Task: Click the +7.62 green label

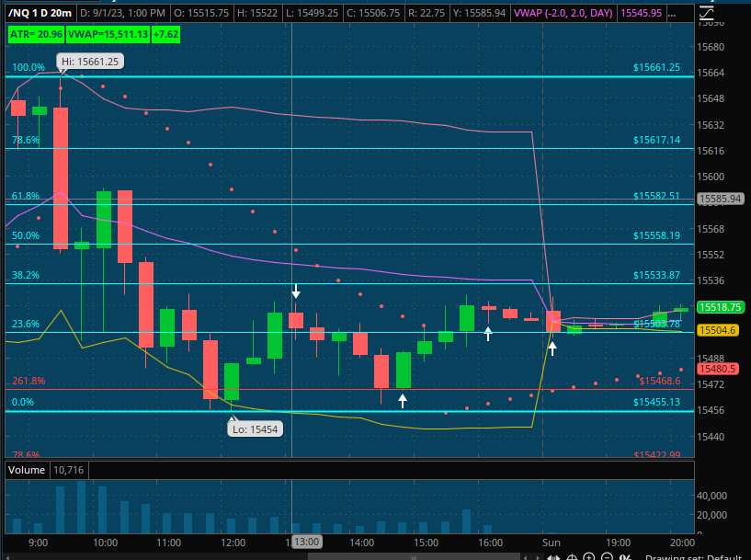Action: click(165, 35)
